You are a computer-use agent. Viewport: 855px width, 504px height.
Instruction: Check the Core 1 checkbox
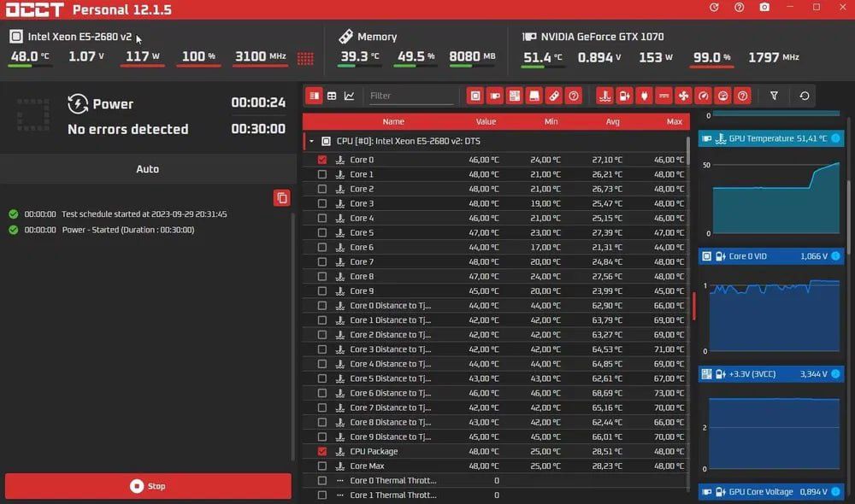(322, 174)
